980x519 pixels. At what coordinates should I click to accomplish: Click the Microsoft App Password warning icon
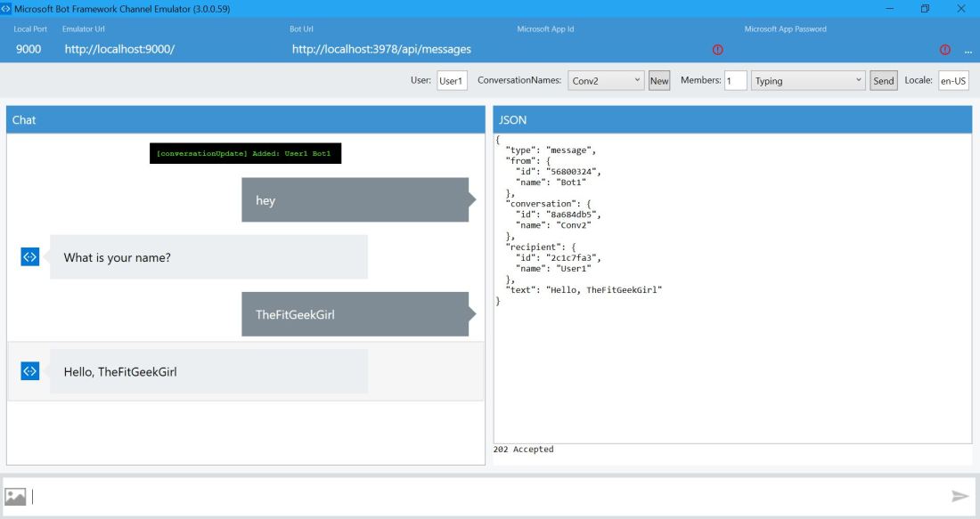(944, 49)
